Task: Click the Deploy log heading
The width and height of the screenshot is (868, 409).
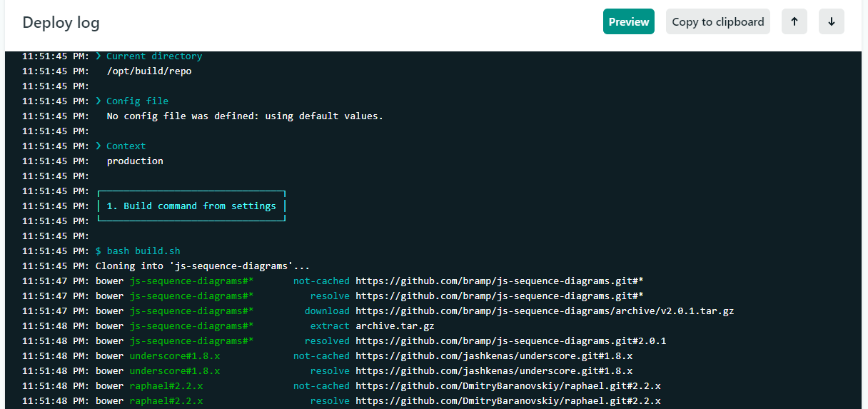Action: click(61, 23)
